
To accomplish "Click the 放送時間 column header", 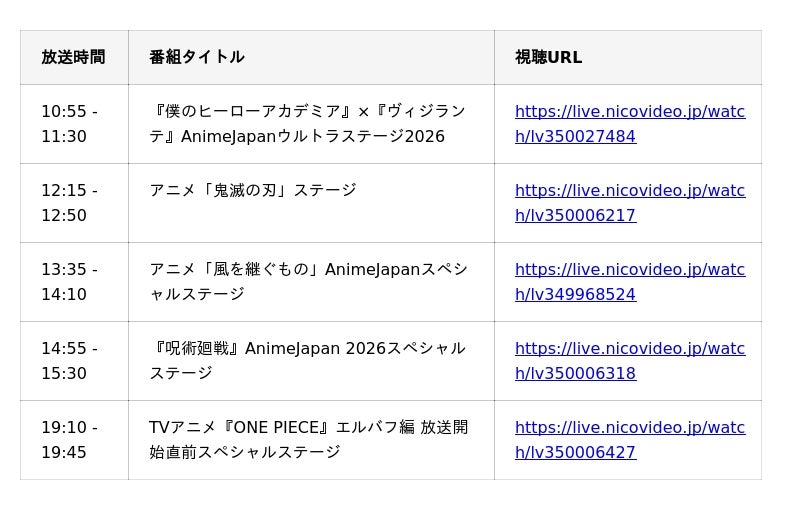I will pos(73,57).
